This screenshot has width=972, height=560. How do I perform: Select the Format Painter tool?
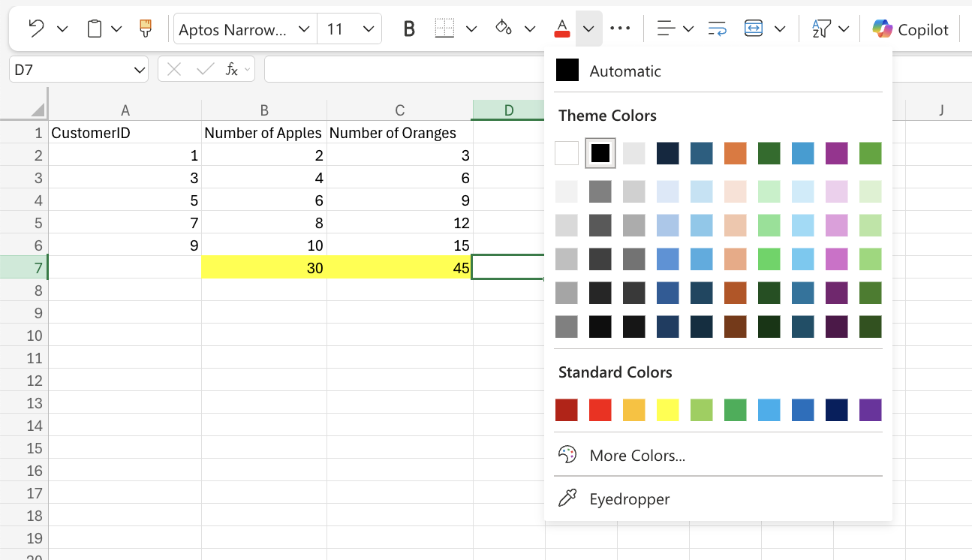(x=145, y=28)
